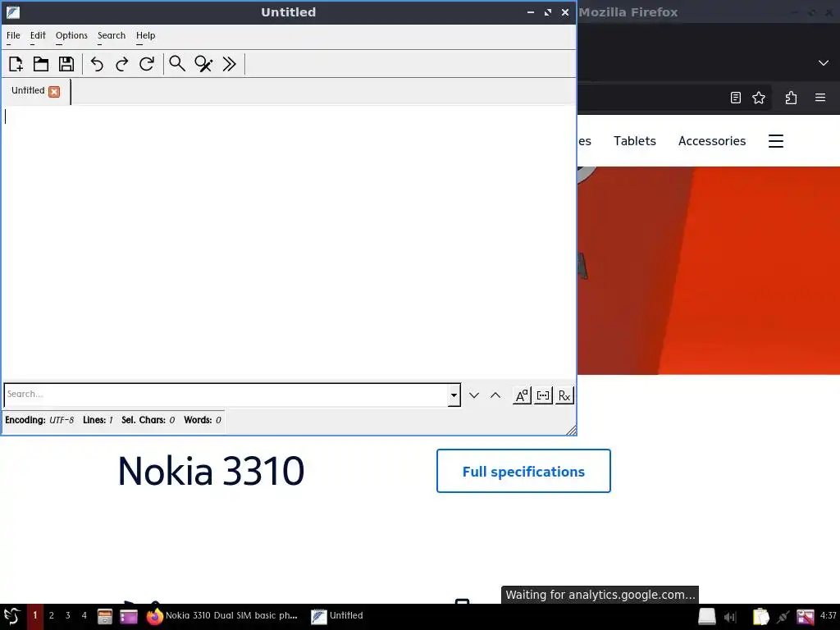The width and height of the screenshot is (840, 630).
Task: Open the Tablets link in Firefox
Action: pos(635,141)
